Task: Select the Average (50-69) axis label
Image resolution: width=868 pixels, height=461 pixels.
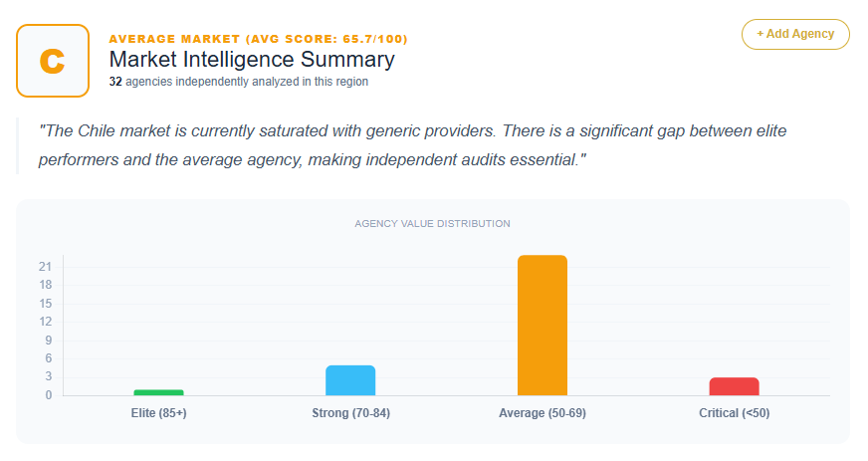Action: click(x=542, y=413)
